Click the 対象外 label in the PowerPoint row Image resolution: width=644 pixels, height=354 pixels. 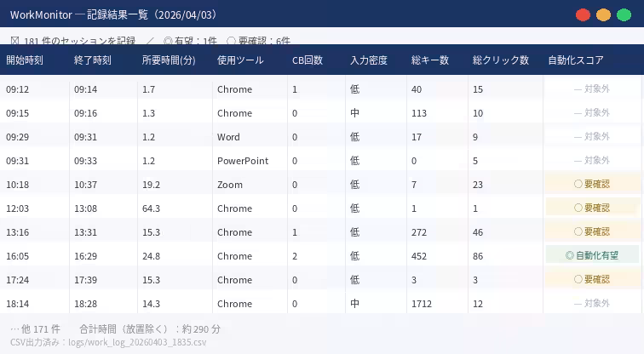tap(592, 160)
